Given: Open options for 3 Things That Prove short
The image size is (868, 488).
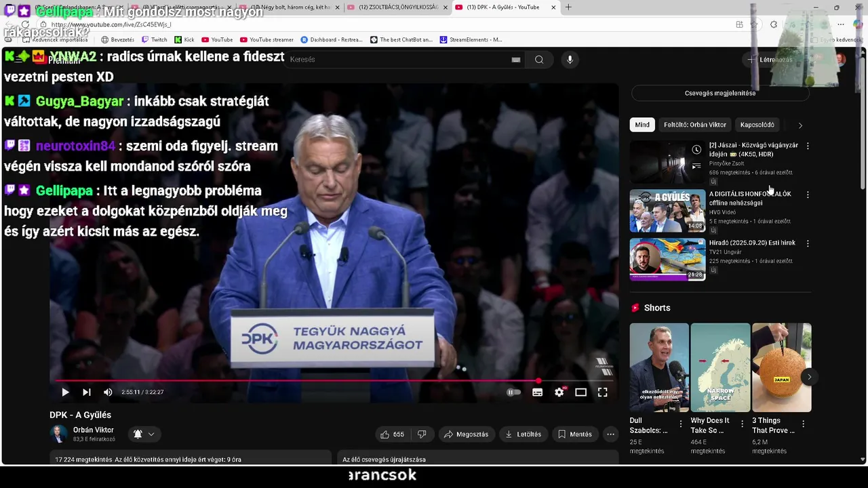Looking at the screenshot, I should pos(803,424).
